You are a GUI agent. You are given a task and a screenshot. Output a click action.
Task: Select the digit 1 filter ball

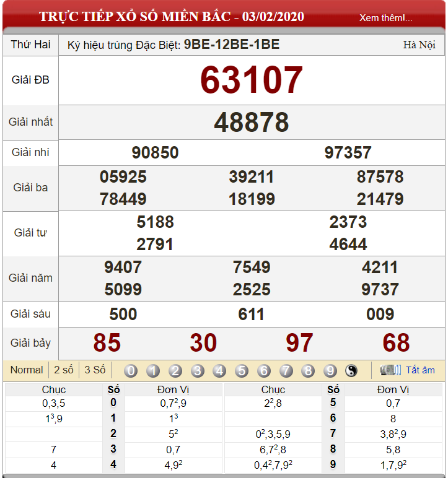tap(153, 371)
